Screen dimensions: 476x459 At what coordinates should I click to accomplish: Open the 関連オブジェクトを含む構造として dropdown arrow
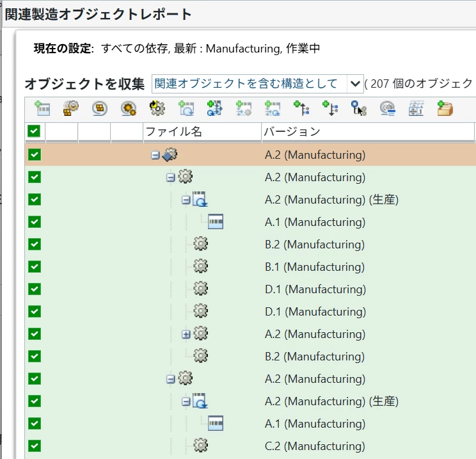(355, 83)
